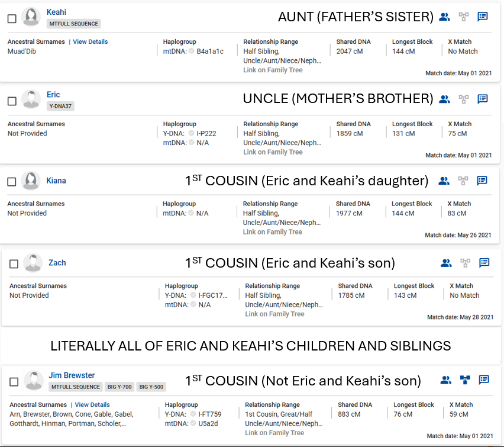Check the box beside Jim Brewster
This screenshot has width=504, height=447.
coord(14,382)
